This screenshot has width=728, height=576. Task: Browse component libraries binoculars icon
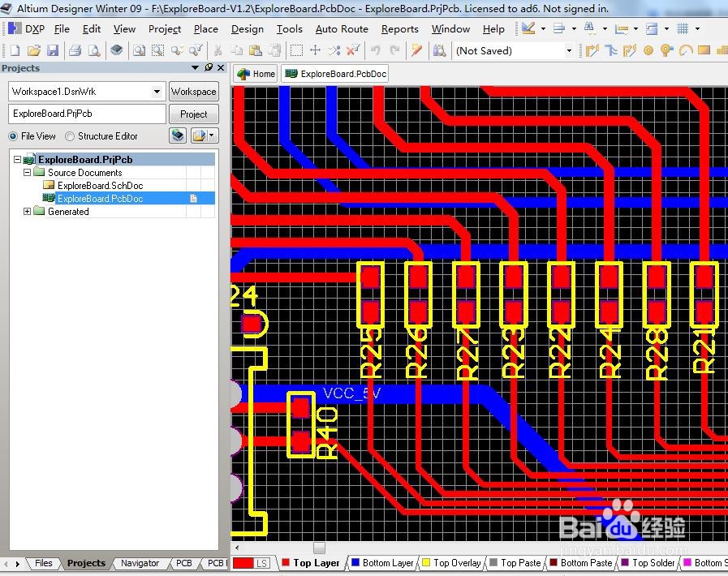[439, 50]
